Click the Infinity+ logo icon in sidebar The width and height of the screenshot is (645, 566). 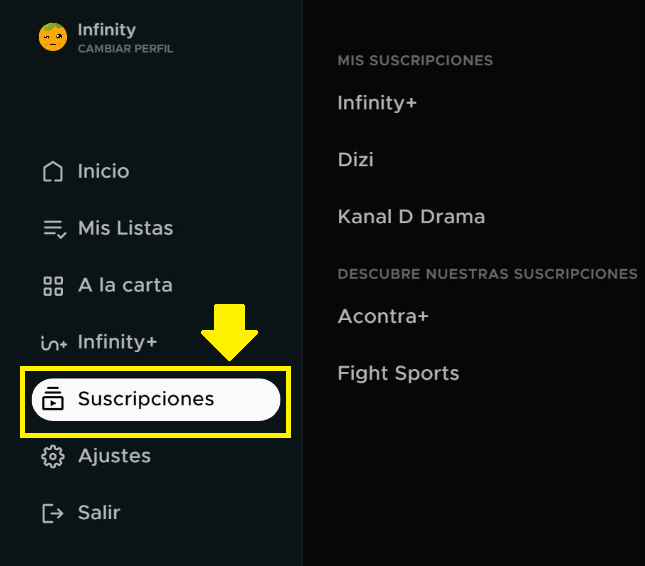(x=54, y=343)
